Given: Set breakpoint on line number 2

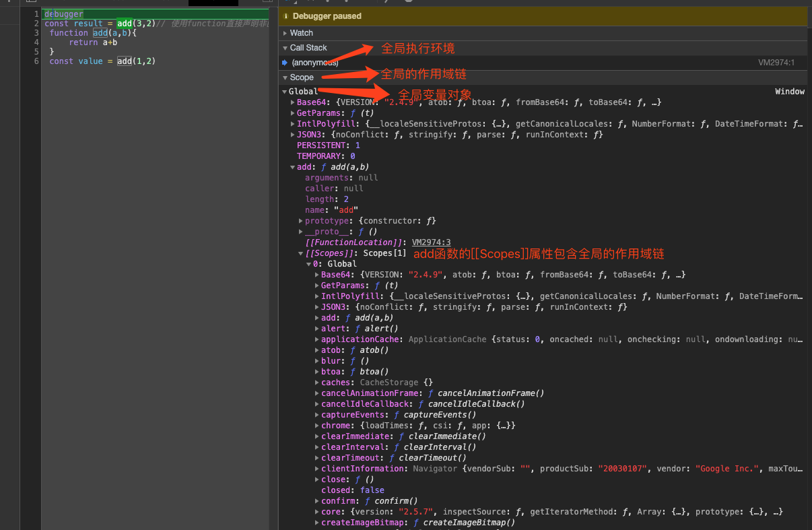Looking at the screenshot, I should (37, 24).
